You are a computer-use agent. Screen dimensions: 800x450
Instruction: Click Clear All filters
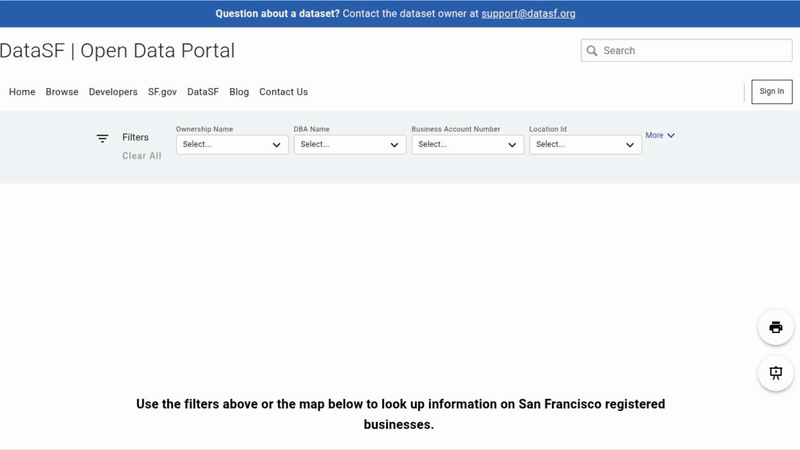pyautogui.click(x=141, y=156)
